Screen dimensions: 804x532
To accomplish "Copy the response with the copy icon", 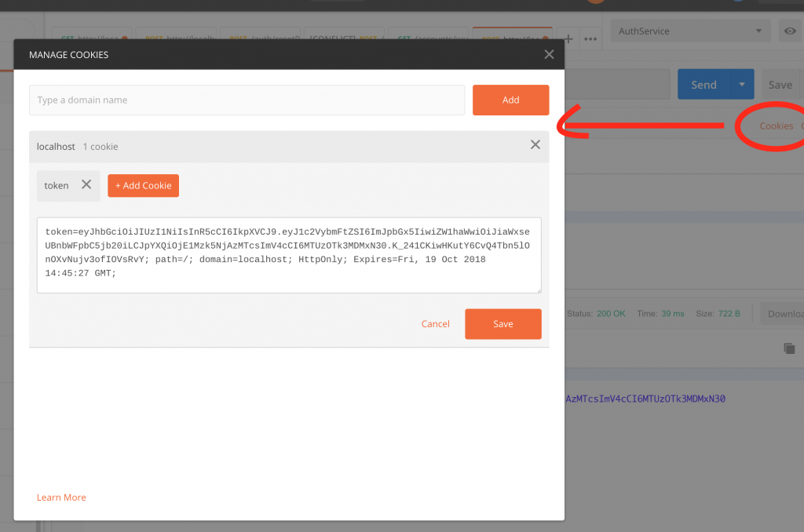I will point(789,348).
